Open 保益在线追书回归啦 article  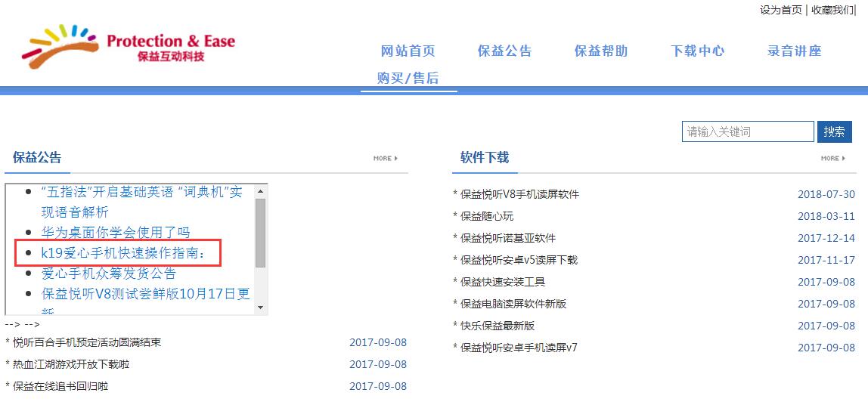coord(60,386)
